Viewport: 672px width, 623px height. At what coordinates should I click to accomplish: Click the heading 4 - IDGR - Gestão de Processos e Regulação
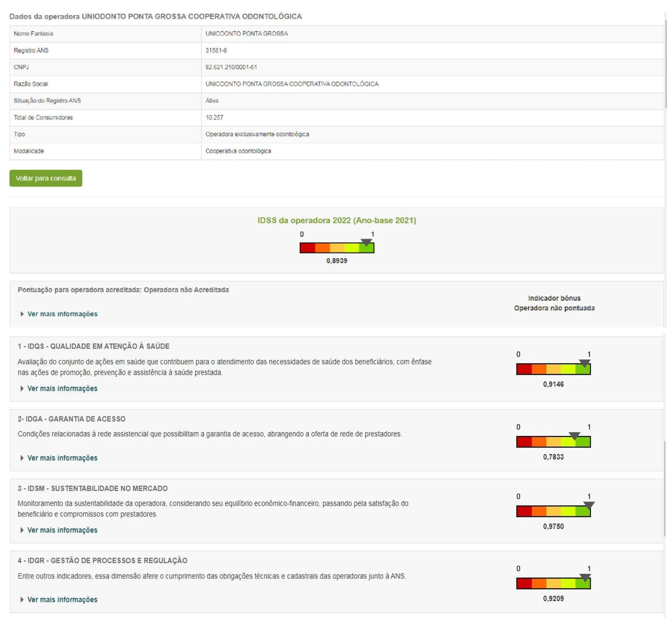pyautogui.click(x=102, y=561)
